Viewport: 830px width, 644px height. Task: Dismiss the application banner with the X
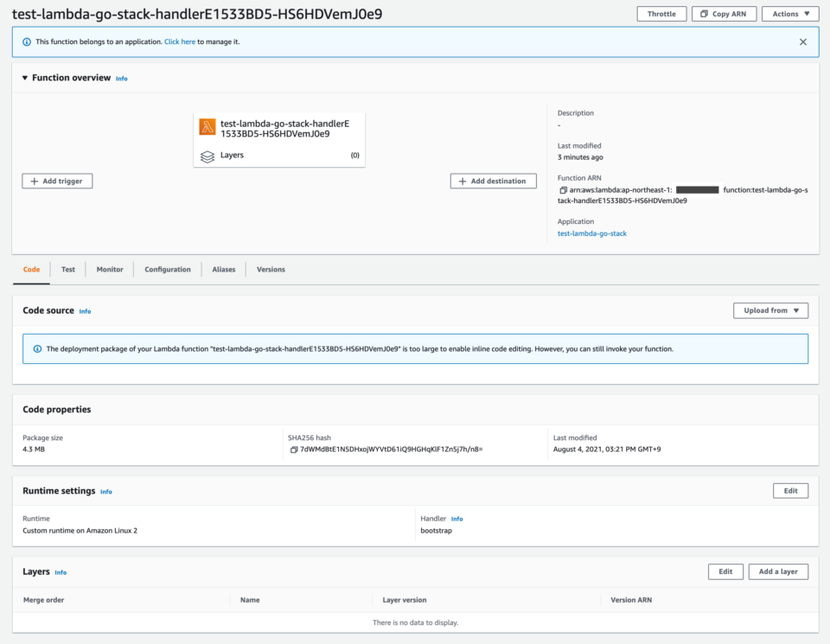tap(802, 41)
